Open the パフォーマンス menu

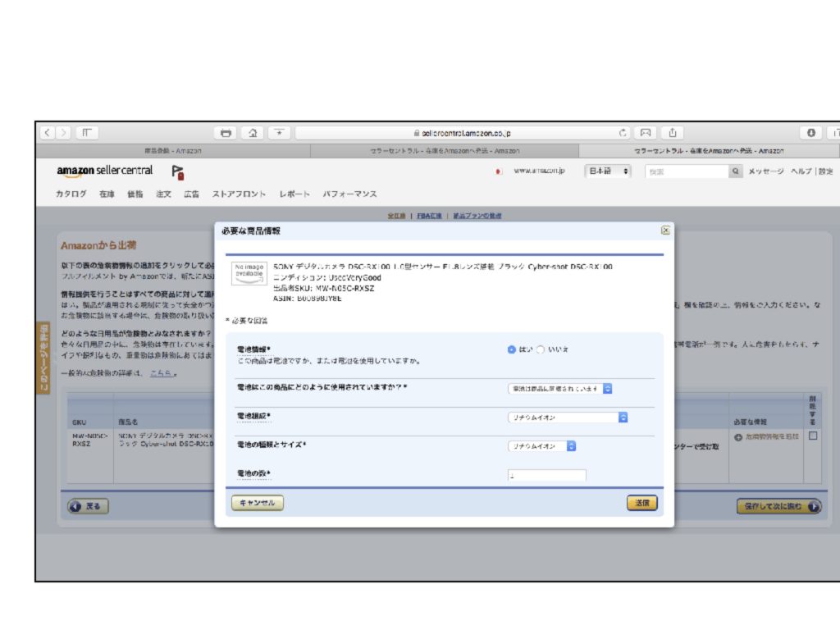pyautogui.click(x=349, y=194)
